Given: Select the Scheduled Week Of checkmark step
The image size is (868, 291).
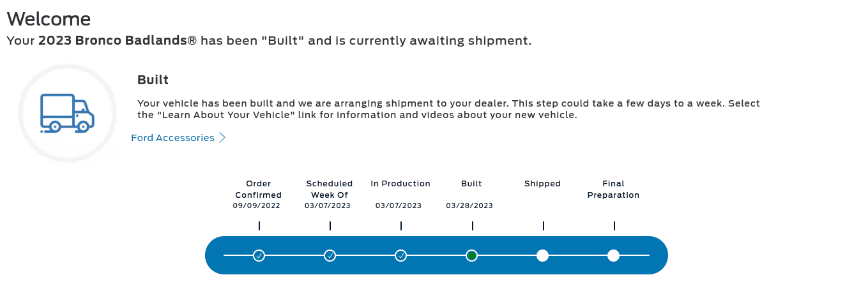Looking at the screenshot, I should [x=330, y=255].
